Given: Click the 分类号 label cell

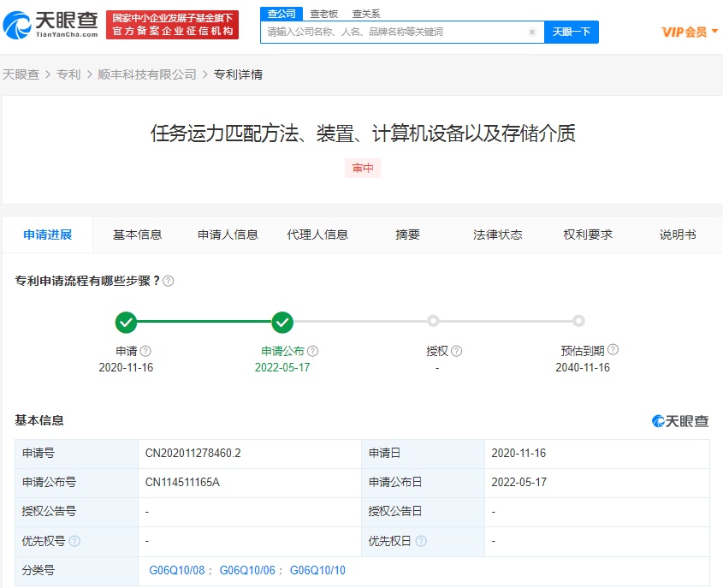Looking at the screenshot, I should 76,571.
